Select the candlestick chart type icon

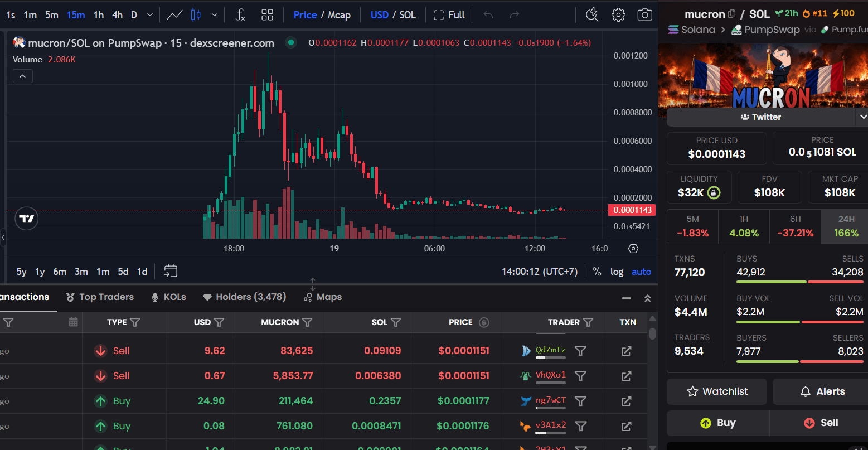pos(196,15)
